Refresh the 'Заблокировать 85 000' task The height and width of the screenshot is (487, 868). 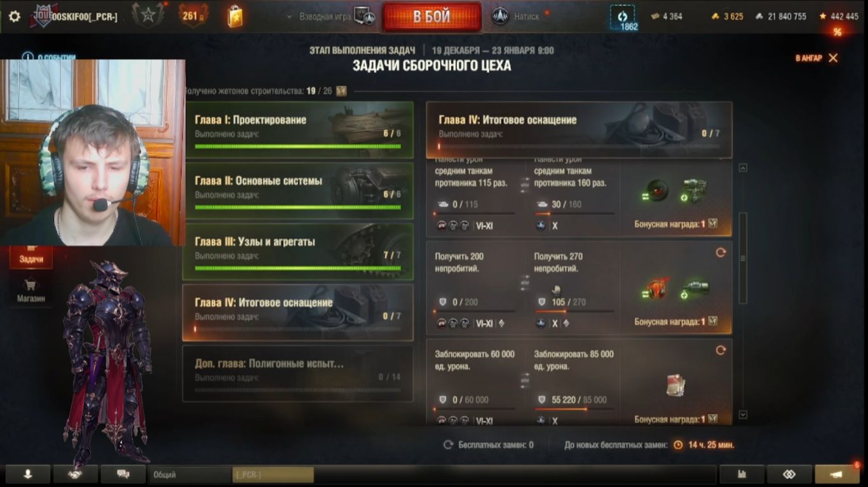tap(721, 350)
